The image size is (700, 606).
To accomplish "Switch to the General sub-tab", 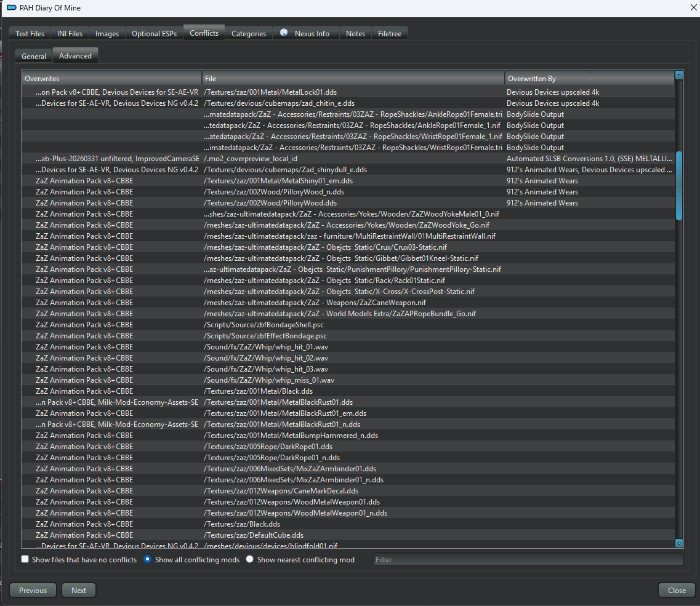I will pos(34,56).
